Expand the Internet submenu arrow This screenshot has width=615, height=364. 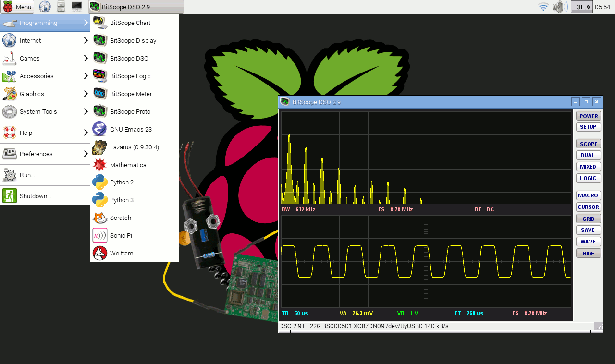coord(86,40)
